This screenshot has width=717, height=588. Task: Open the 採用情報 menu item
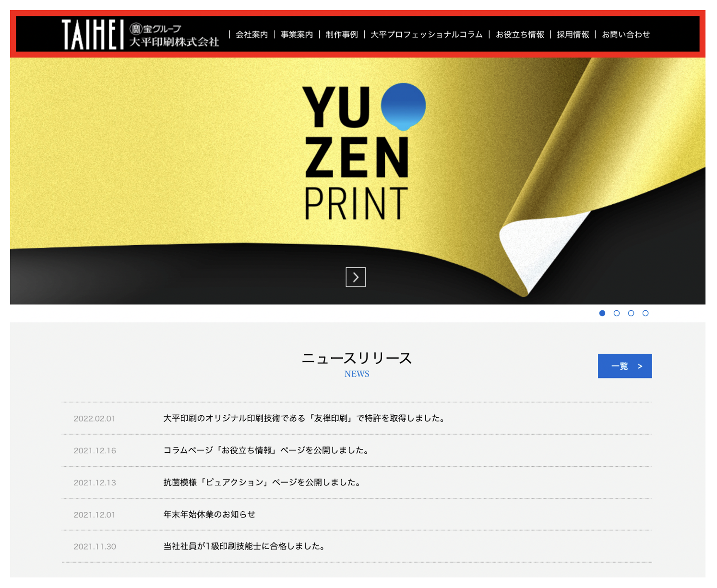[573, 35]
